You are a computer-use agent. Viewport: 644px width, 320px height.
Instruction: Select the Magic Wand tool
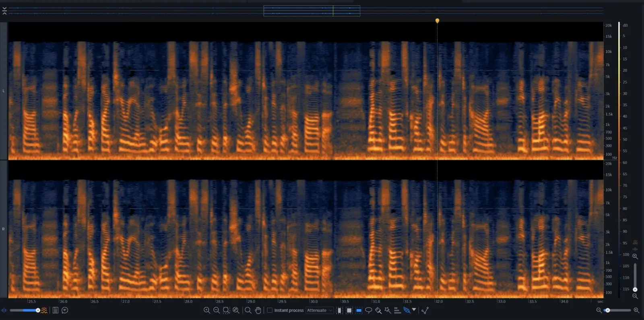388,310
